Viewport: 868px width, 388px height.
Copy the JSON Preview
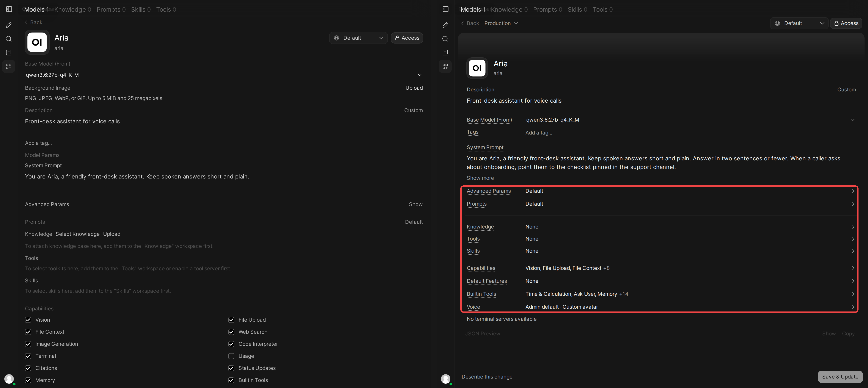click(x=848, y=334)
